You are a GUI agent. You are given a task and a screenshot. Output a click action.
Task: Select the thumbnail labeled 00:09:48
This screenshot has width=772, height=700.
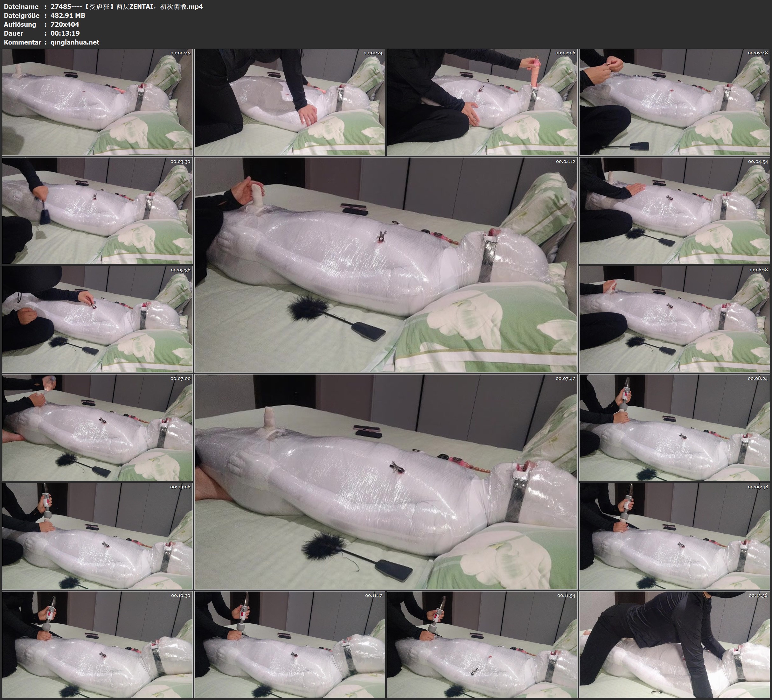674,536
